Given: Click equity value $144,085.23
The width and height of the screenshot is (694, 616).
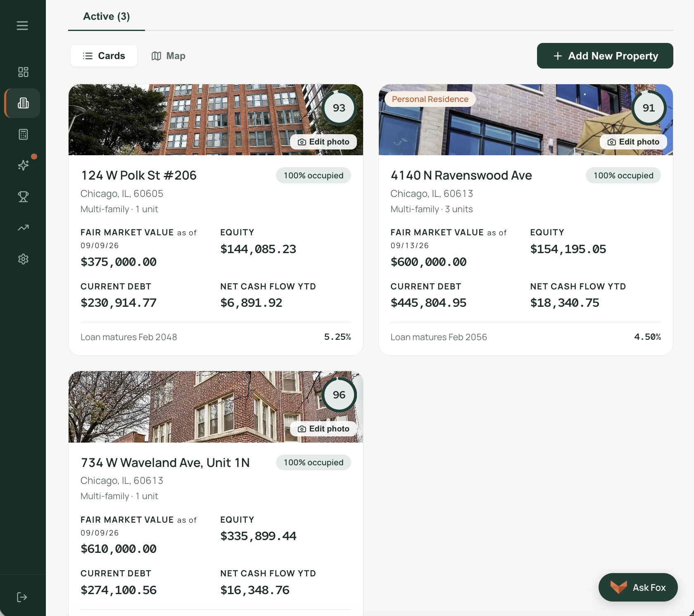Looking at the screenshot, I should (x=258, y=249).
